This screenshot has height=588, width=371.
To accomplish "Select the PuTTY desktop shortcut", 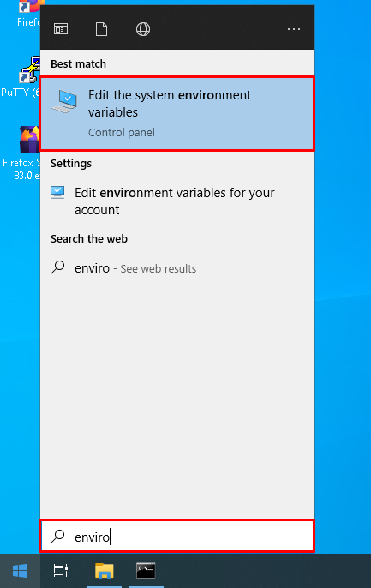I will (21, 77).
